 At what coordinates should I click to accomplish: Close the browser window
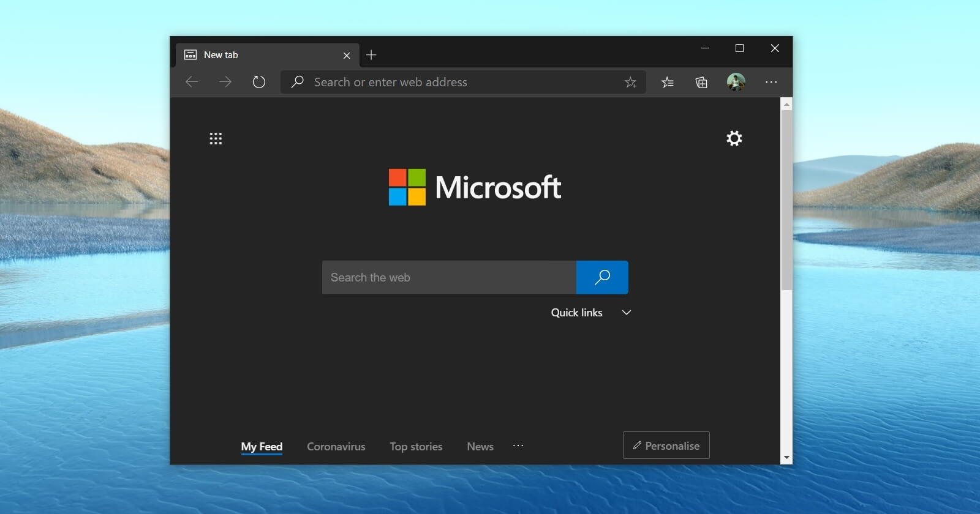coord(775,48)
